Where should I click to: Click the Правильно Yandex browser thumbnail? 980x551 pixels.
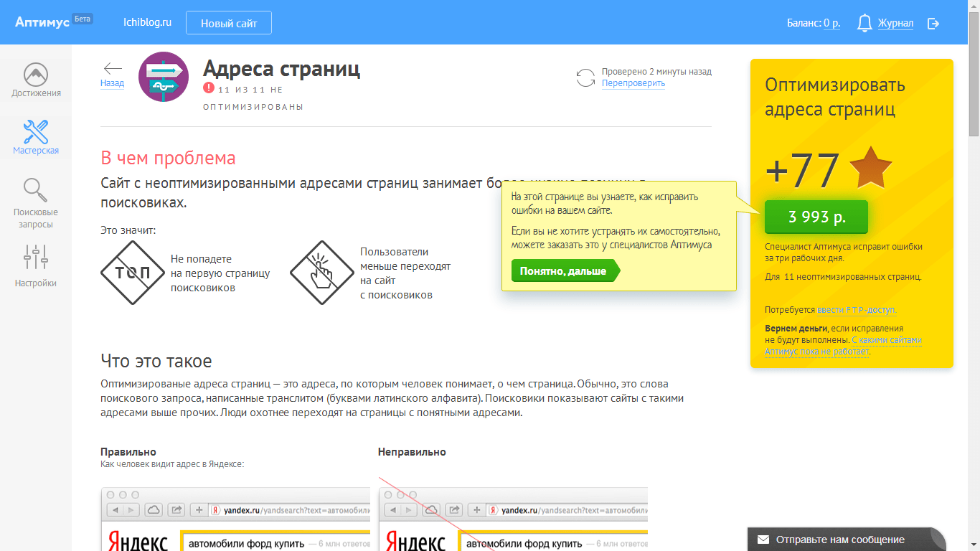click(x=235, y=519)
